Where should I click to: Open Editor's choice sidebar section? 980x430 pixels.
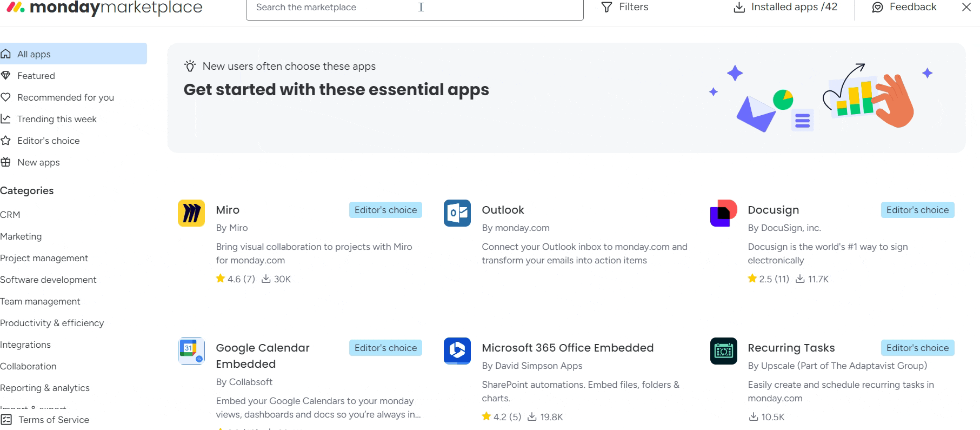(x=48, y=141)
